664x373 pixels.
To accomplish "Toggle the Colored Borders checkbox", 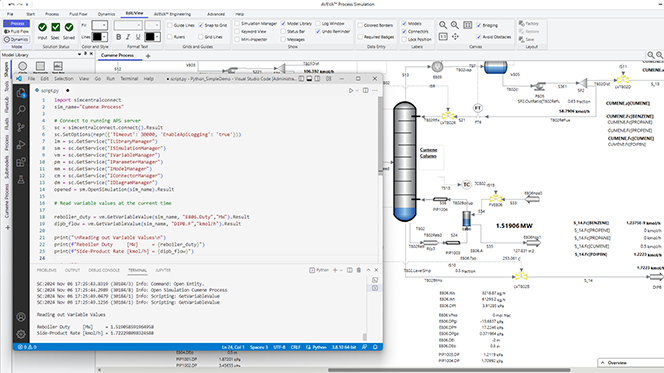I will click(360, 25).
